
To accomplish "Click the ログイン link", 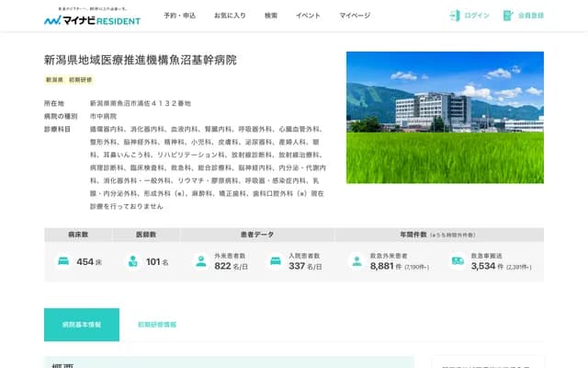I will click(x=477, y=16).
